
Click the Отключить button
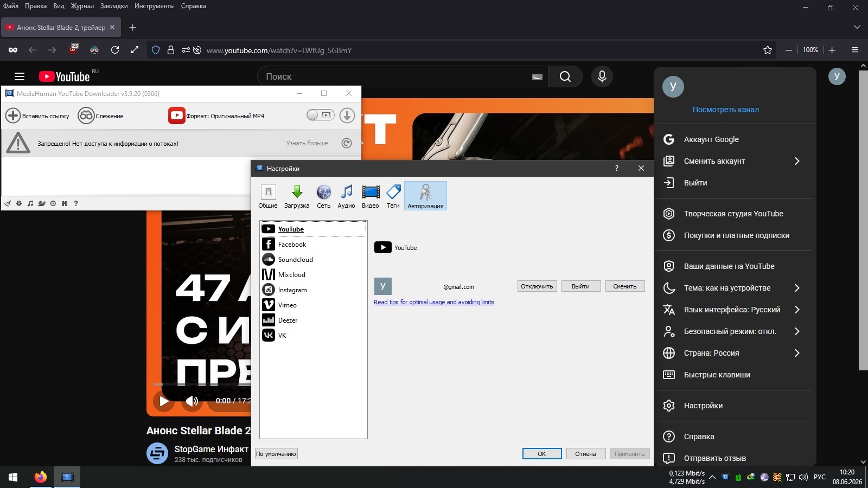tap(537, 286)
